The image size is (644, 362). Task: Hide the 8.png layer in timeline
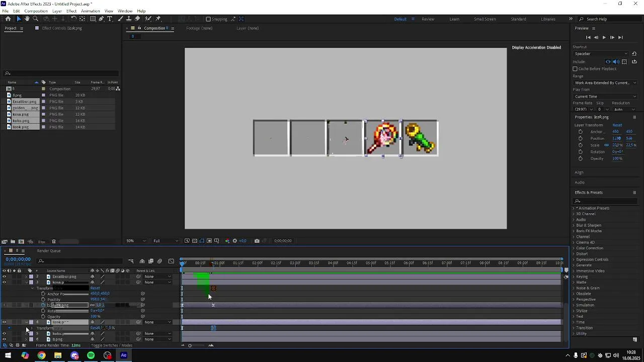(4, 339)
